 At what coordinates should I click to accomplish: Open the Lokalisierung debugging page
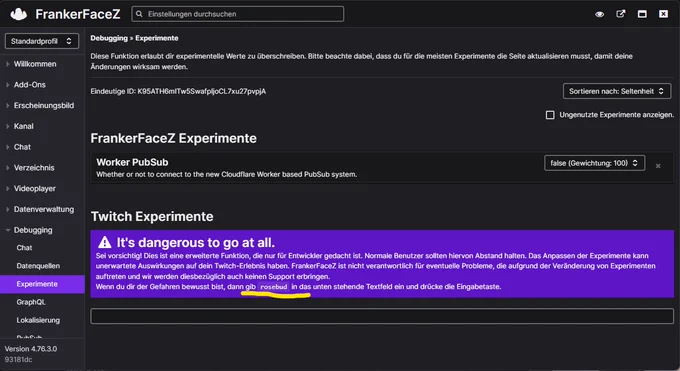38,320
